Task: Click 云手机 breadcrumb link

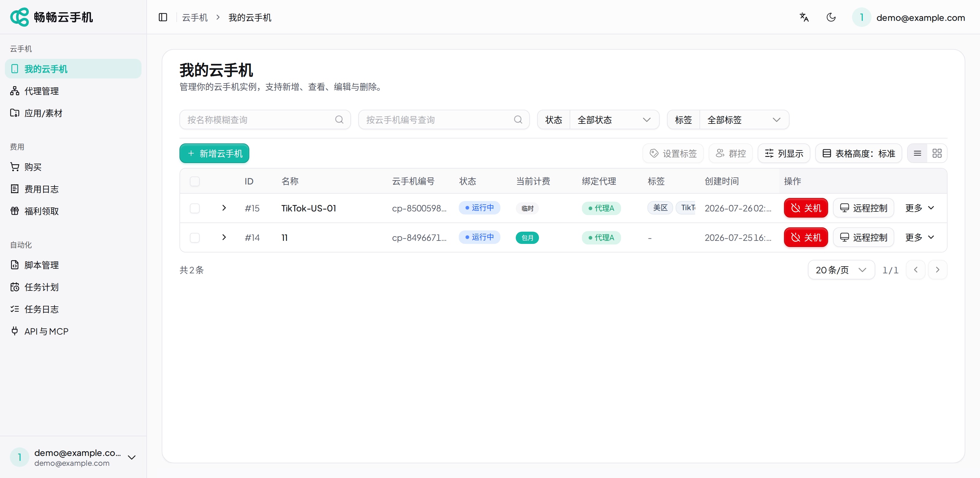Action: pyautogui.click(x=195, y=17)
